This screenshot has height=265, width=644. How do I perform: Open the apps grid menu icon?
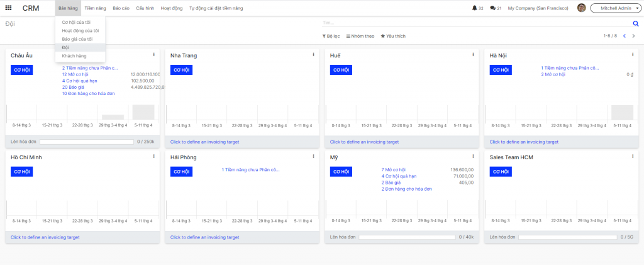(8, 8)
